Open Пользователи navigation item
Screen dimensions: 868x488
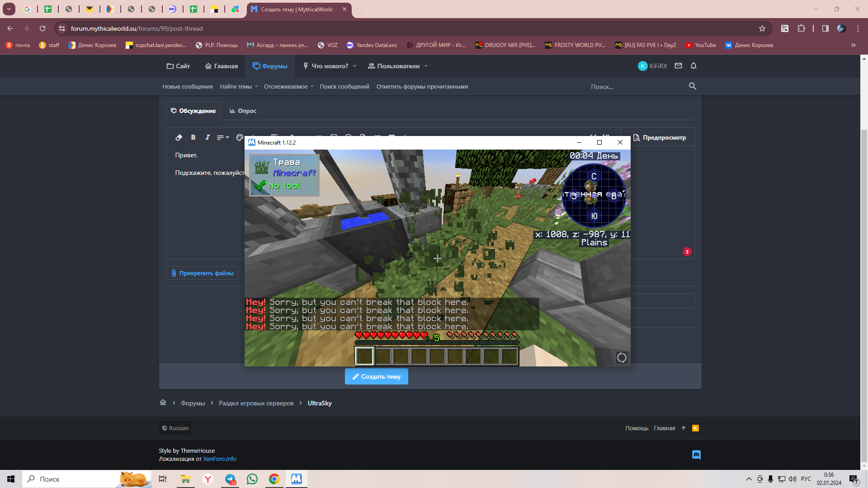pyautogui.click(x=394, y=66)
